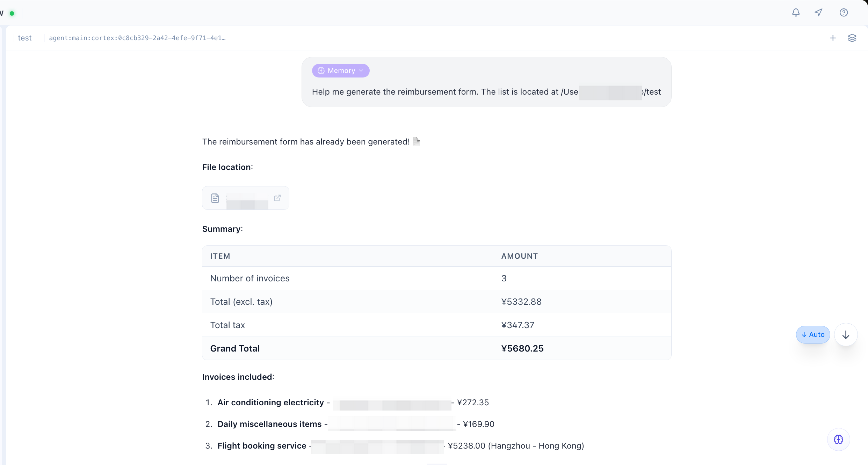Select the test tab label

coord(24,38)
